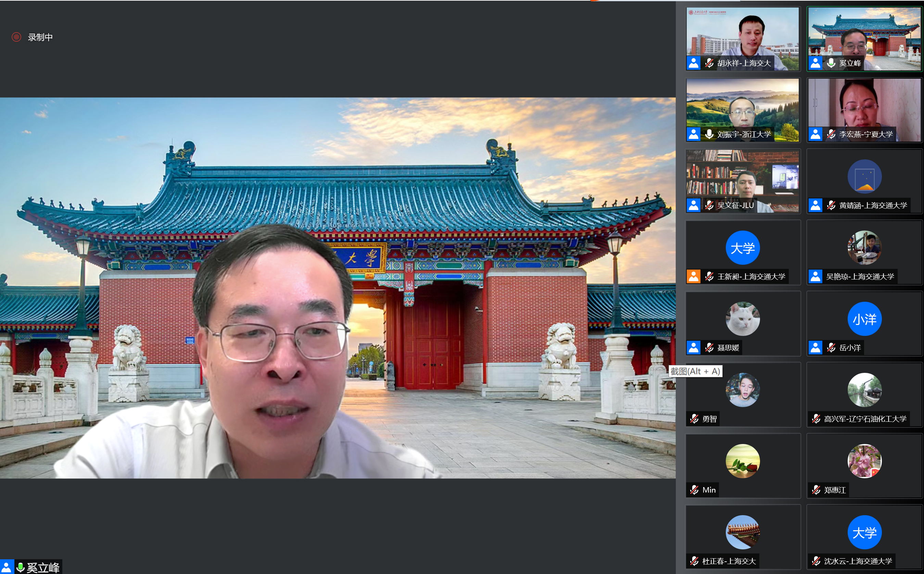Select the Min rose avatar tile
The width and height of the screenshot is (924, 574).
(x=743, y=461)
